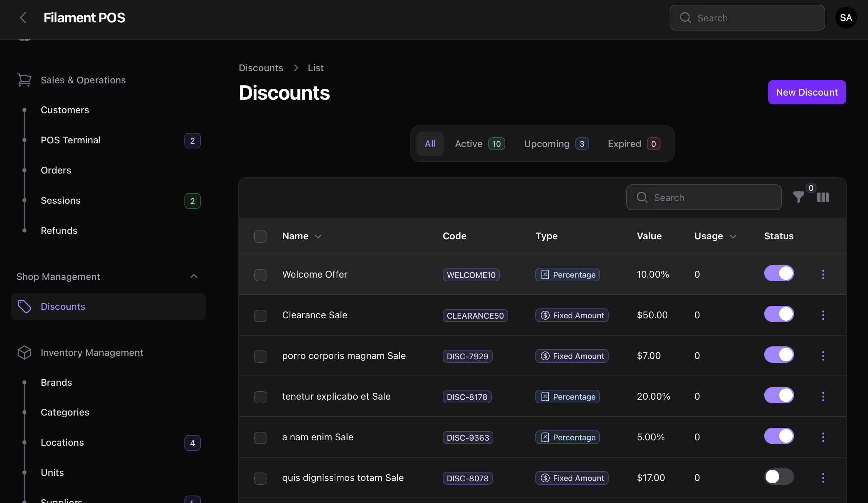Enable the quis dignissimos totam Sale toggle
Image resolution: width=868 pixels, height=503 pixels.
tap(779, 477)
